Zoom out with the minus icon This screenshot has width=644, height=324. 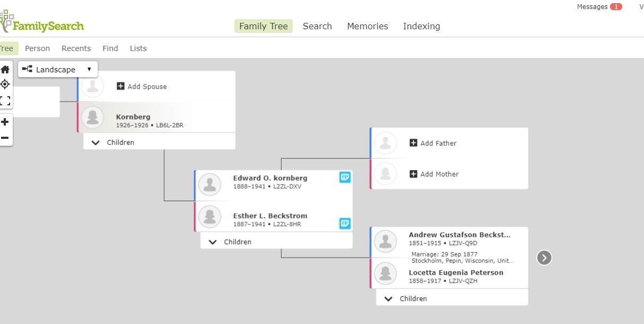point(5,138)
